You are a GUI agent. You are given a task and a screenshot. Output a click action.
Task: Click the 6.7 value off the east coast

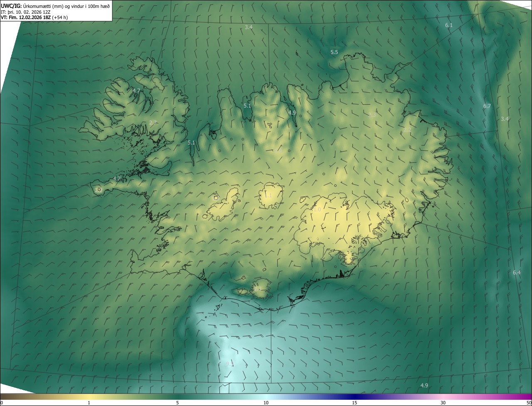pyautogui.click(x=487, y=106)
